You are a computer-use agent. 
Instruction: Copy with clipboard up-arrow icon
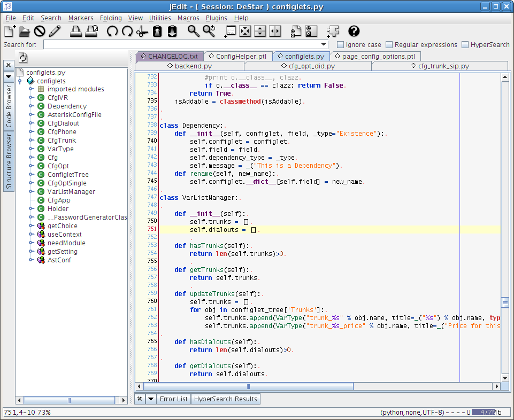click(x=157, y=32)
